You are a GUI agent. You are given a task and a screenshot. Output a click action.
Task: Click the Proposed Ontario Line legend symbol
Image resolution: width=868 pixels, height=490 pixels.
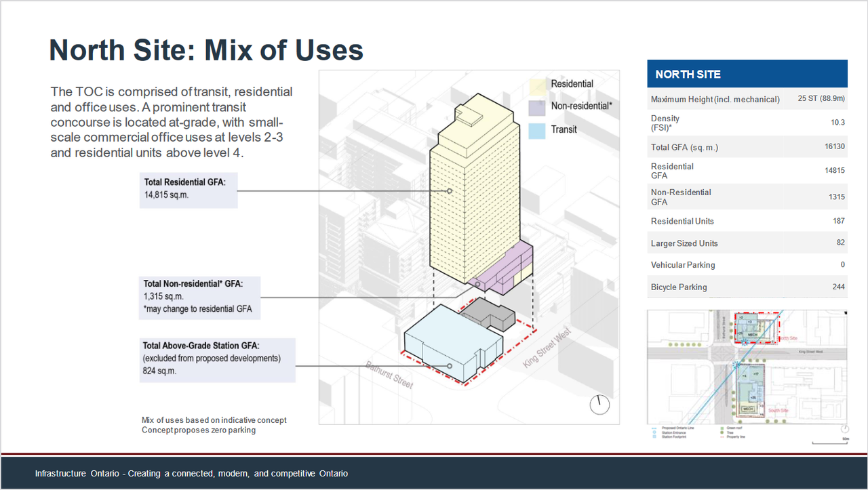coord(653,428)
